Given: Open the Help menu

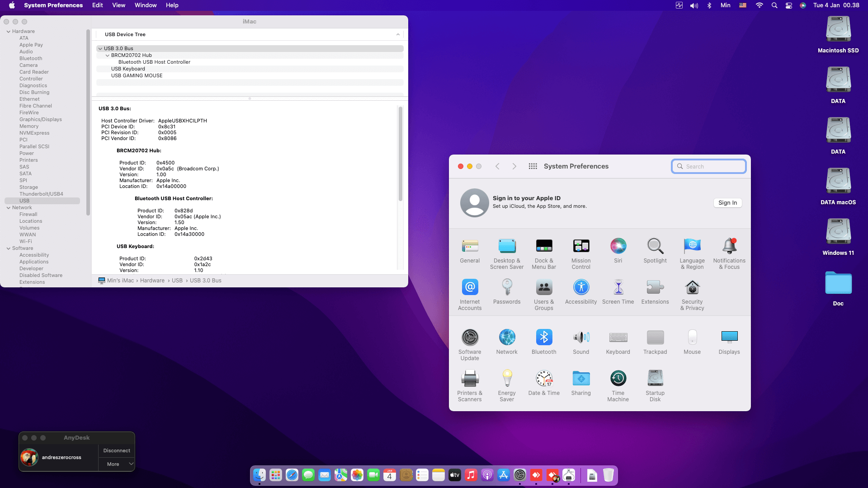Looking at the screenshot, I should pos(172,5).
